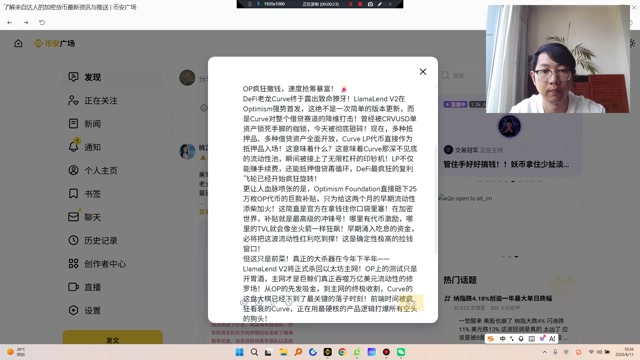This screenshot has height=360, width=640.
Task: Click the weather widget on taskbar
Action: [x=16, y=352]
